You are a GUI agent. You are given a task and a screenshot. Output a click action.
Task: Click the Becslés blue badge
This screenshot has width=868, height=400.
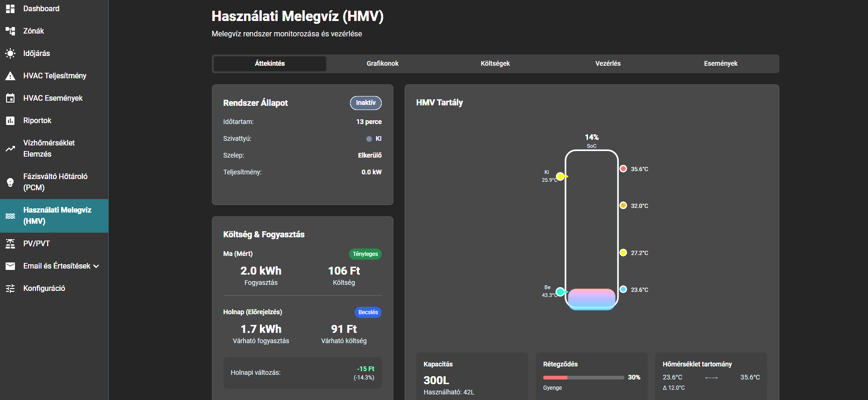tap(368, 312)
